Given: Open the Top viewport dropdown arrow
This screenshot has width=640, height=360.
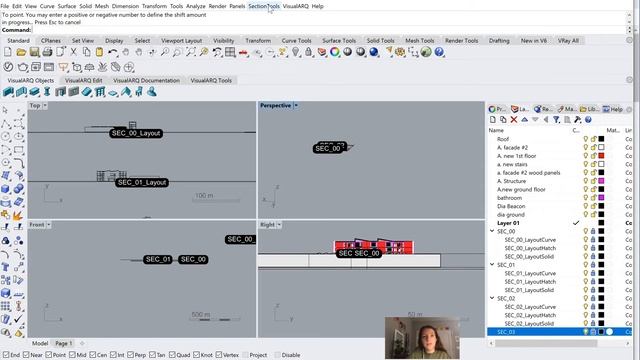Looking at the screenshot, I should pyautogui.click(x=45, y=106).
